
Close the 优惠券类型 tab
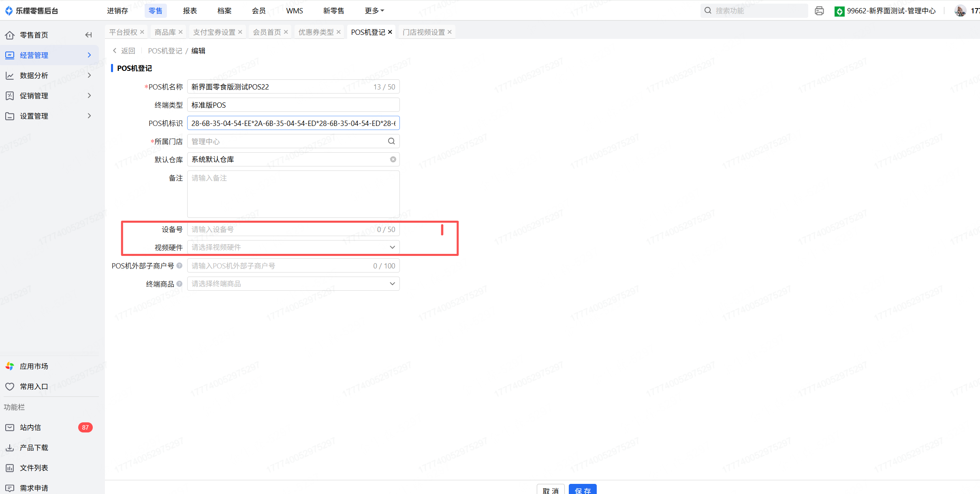(x=339, y=32)
